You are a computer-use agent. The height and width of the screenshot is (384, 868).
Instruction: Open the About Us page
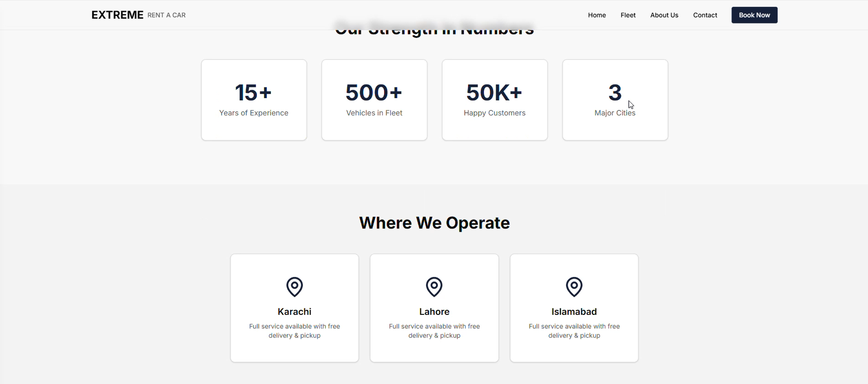664,15
